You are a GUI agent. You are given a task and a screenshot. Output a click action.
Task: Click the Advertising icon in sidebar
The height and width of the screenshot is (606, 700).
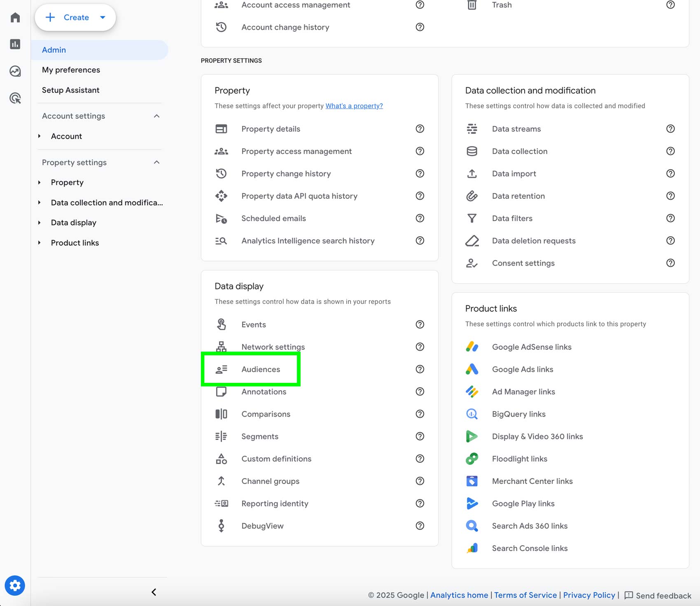coord(15,98)
